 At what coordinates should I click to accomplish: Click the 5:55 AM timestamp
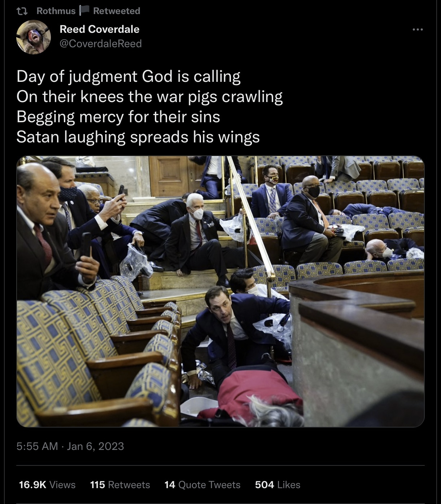tap(37, 446)
